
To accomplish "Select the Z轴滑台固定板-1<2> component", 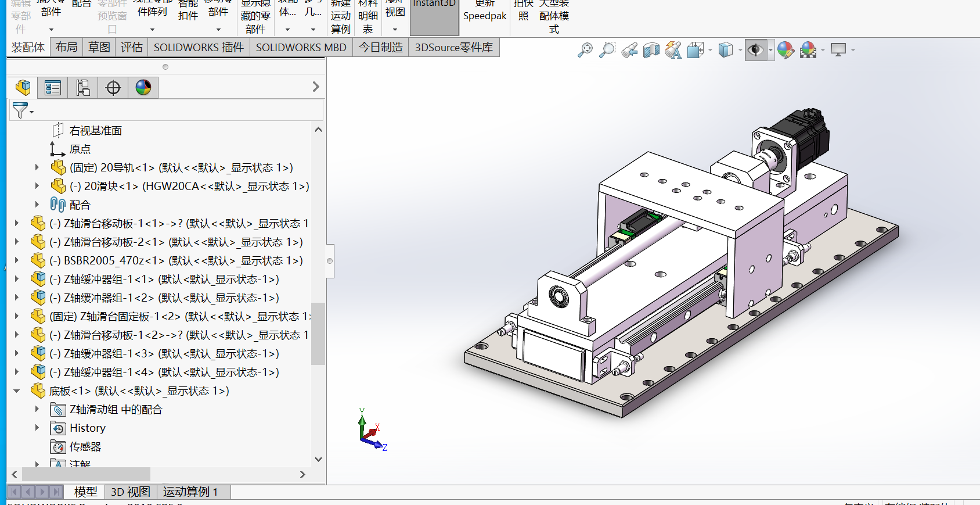I will click(180, 317).
